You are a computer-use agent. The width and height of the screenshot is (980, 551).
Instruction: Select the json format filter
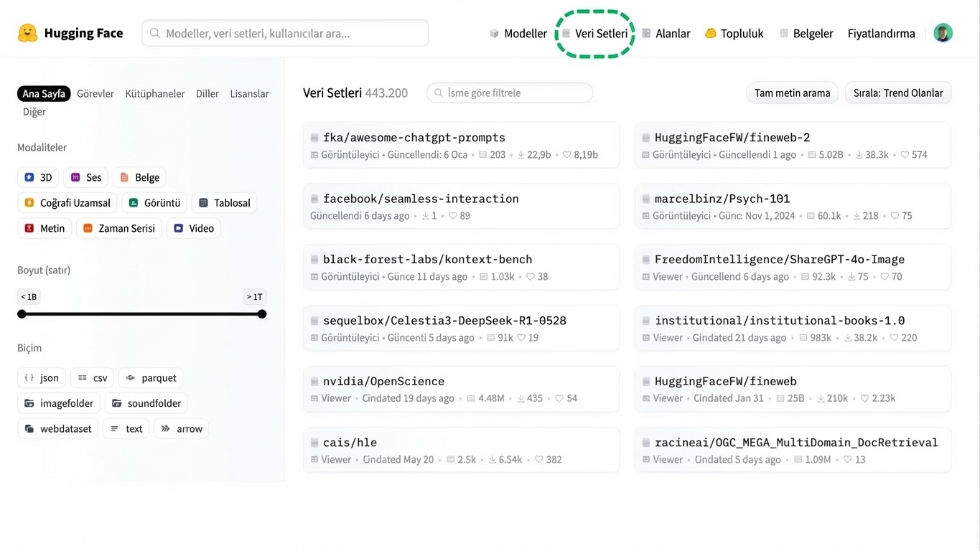pyautogui.click(x=41, y=377)
